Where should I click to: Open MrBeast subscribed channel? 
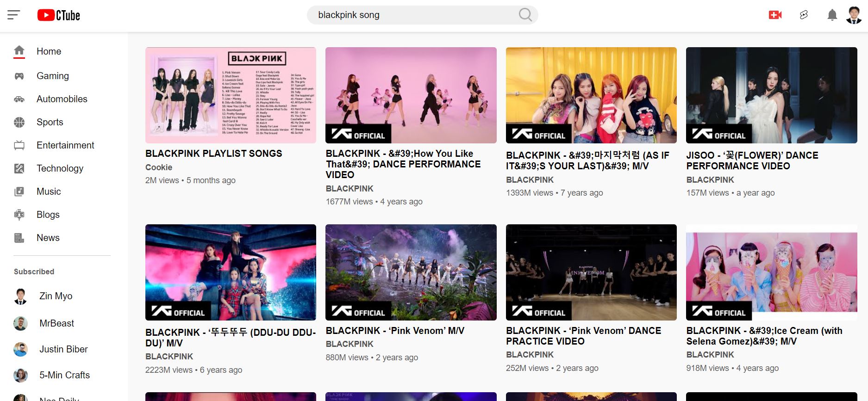pos(56,323)
